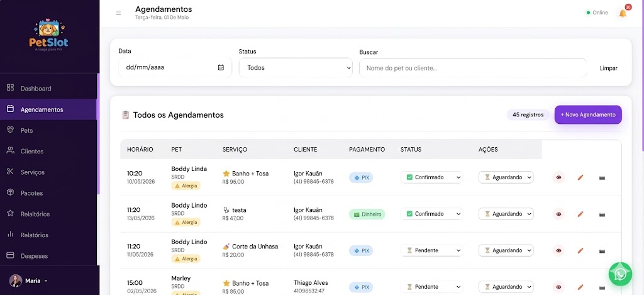Expand the Maria user menu chevron
The image size is (644, 295).
pyautogui.click(x=46, y=281)
